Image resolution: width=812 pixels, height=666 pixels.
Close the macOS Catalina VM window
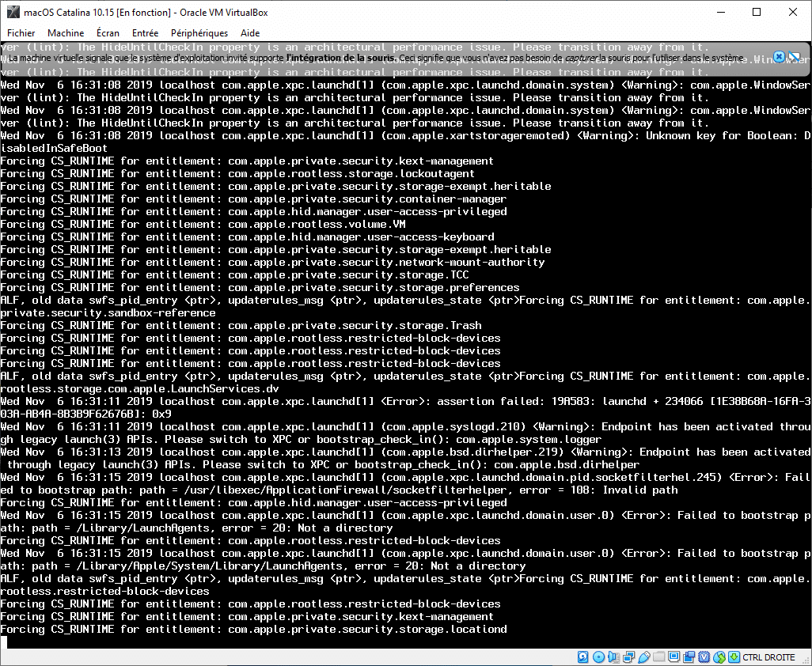(793, 12)
